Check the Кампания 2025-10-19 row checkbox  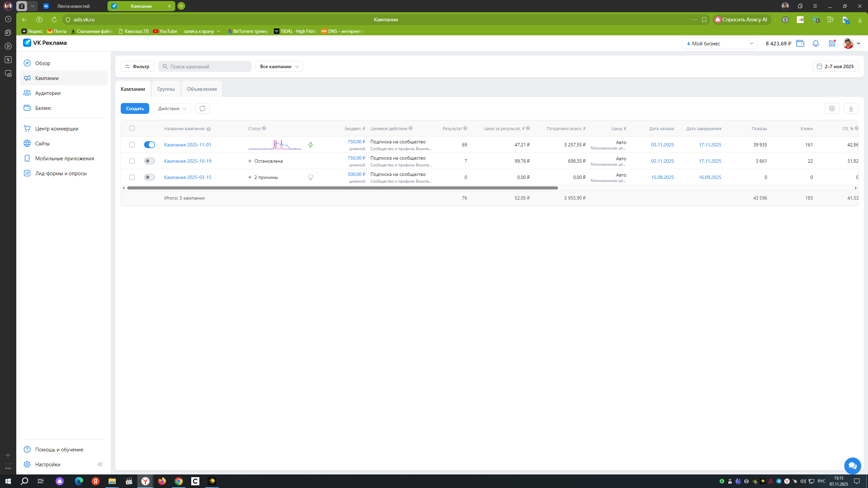(x=132, y=161)
